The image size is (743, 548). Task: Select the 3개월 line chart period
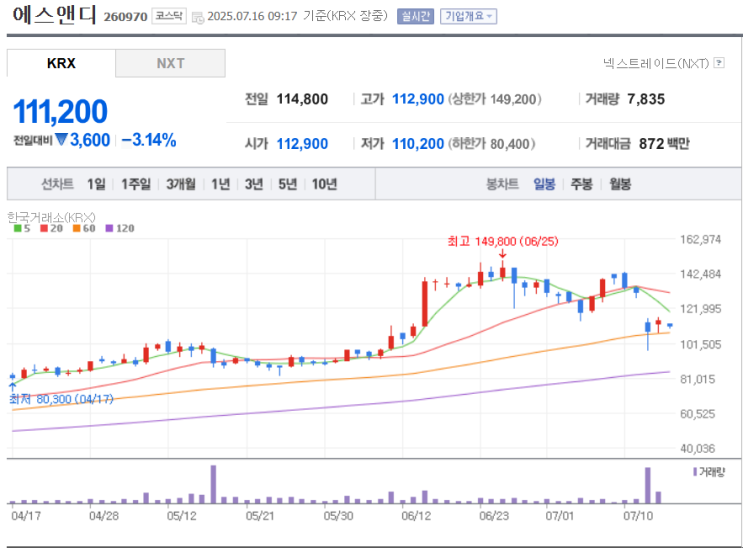coord(181,184)
